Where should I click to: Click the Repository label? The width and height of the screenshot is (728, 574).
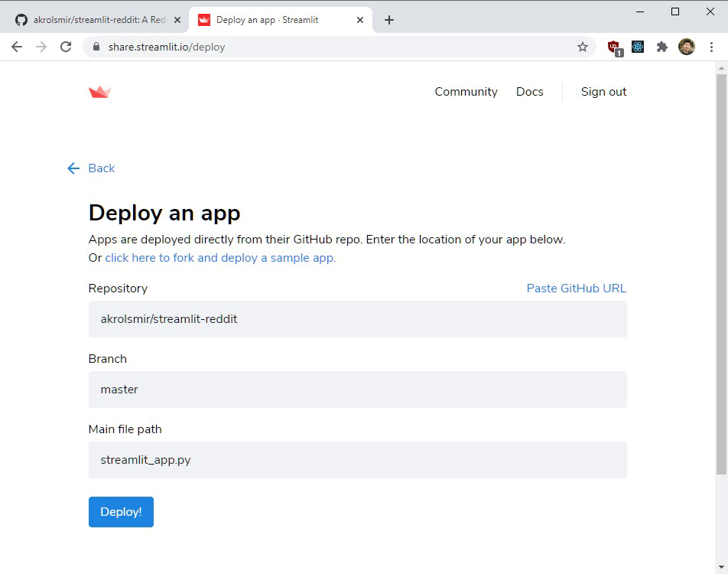pyautogui.click(x=118, y=289)
